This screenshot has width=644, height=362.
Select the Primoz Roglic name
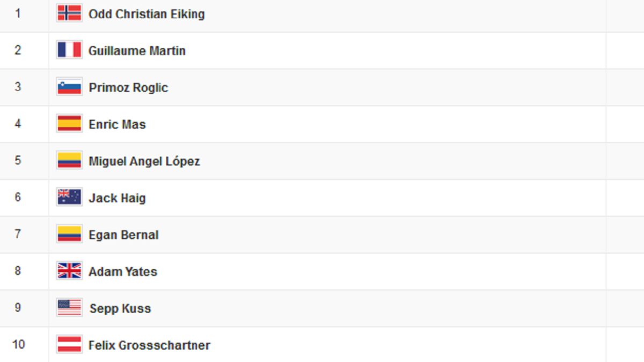tap(128, 88)
